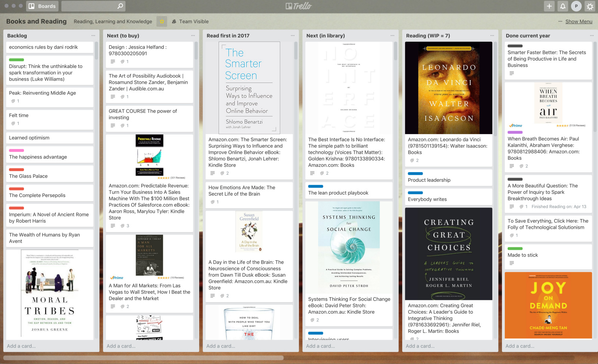Viewport: 598px width, 364px height.
Task: Open notifications bell icon
Action: 562,6
